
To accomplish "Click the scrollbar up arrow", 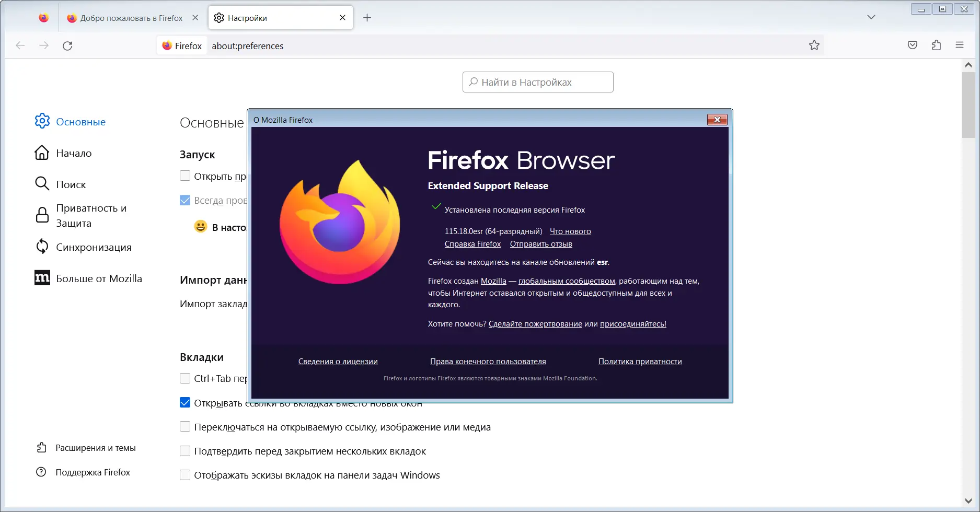I will [x=969, y=65].
